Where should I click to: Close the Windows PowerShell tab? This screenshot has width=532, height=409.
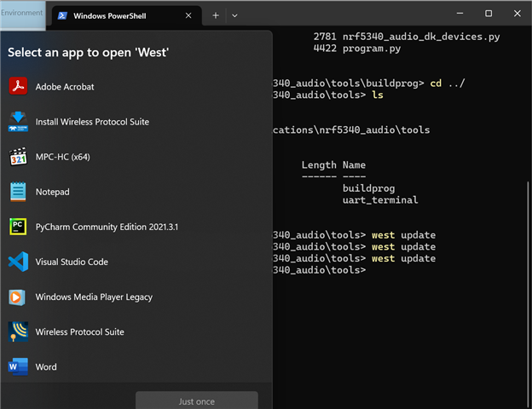(x=188, y=15)
